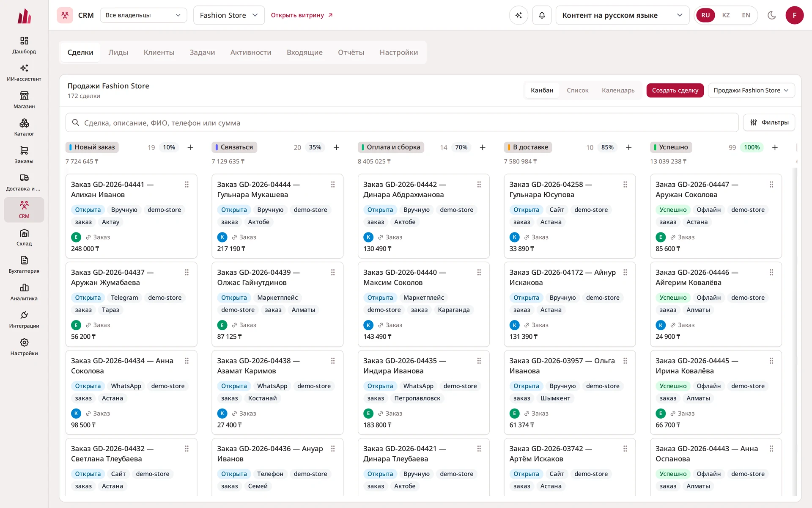Click the notifications bell icon
Screen dimensions: 812x508
click(x=542, y=15)
